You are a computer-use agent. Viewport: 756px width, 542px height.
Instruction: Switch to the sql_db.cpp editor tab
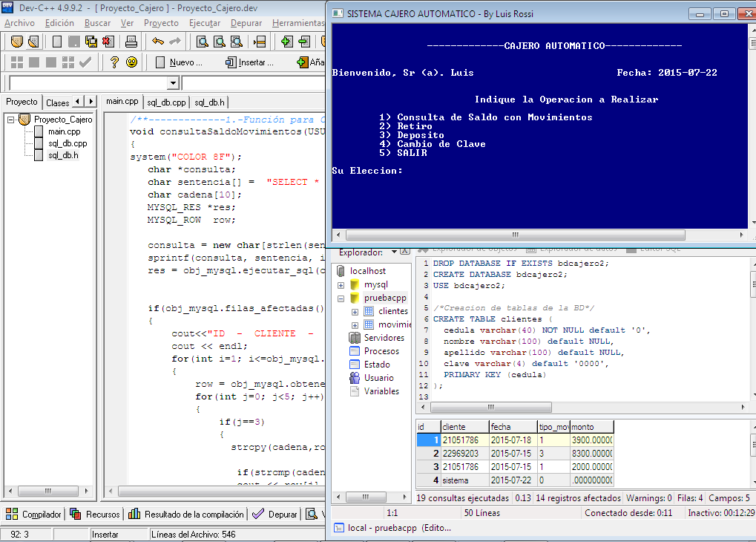click(x=166, y=102)
